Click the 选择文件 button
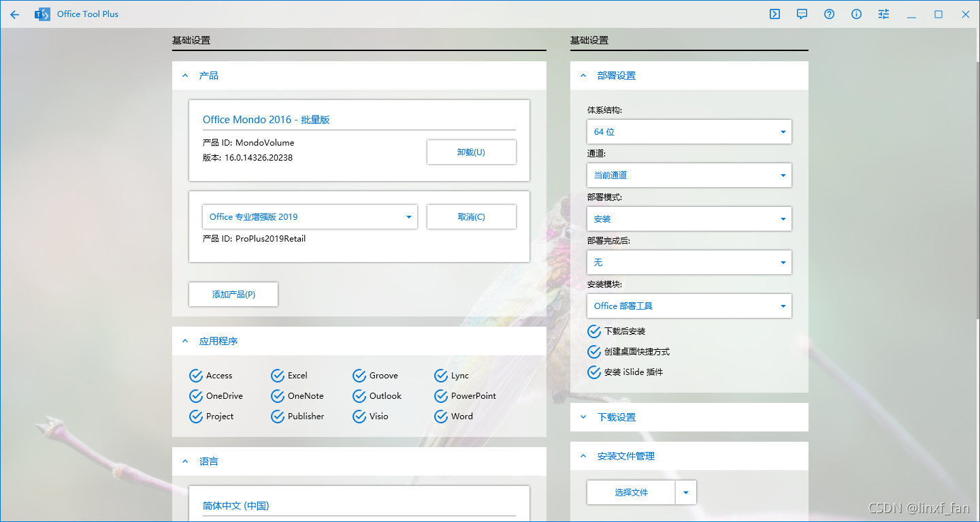This screenshot has width=980, height=522. click(631, 493)
